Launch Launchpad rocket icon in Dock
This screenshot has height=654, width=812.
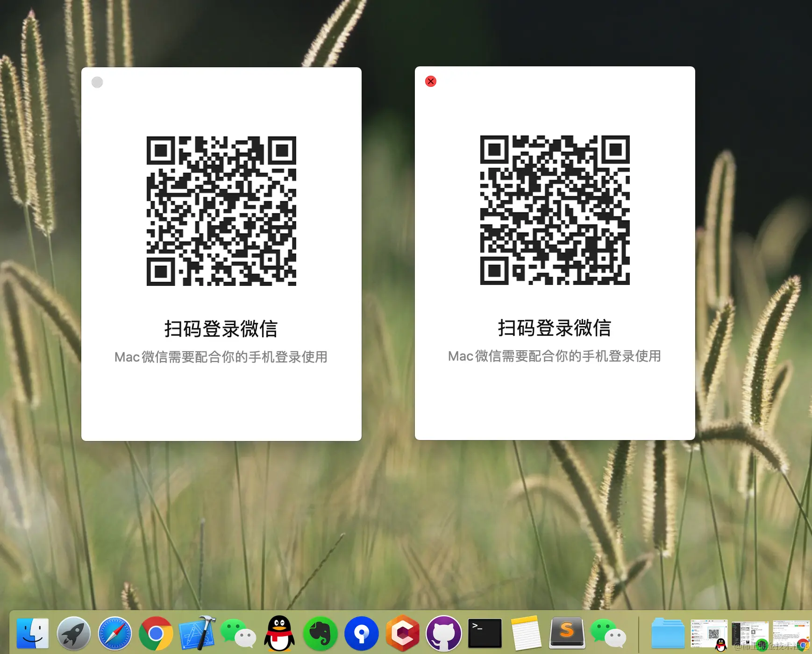coord(73,633)
